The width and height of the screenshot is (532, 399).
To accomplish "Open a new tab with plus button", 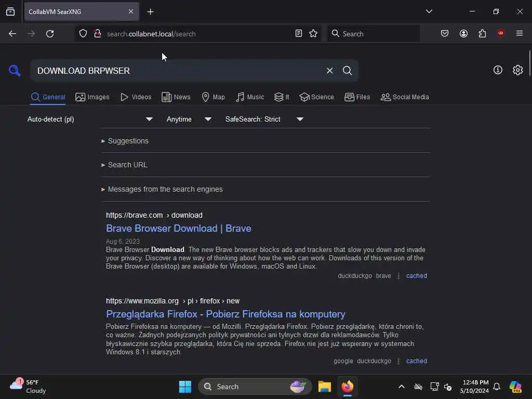I will click(150, 12).
